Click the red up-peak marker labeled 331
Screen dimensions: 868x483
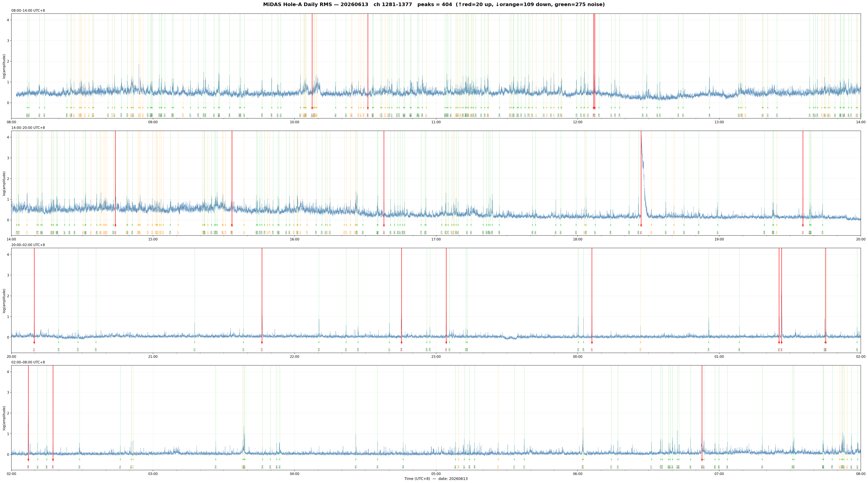click(446, 342)
